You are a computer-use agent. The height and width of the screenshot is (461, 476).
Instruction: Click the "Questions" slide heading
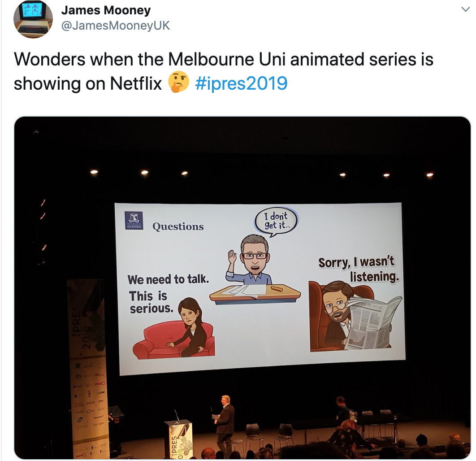(x=178, y=227)
